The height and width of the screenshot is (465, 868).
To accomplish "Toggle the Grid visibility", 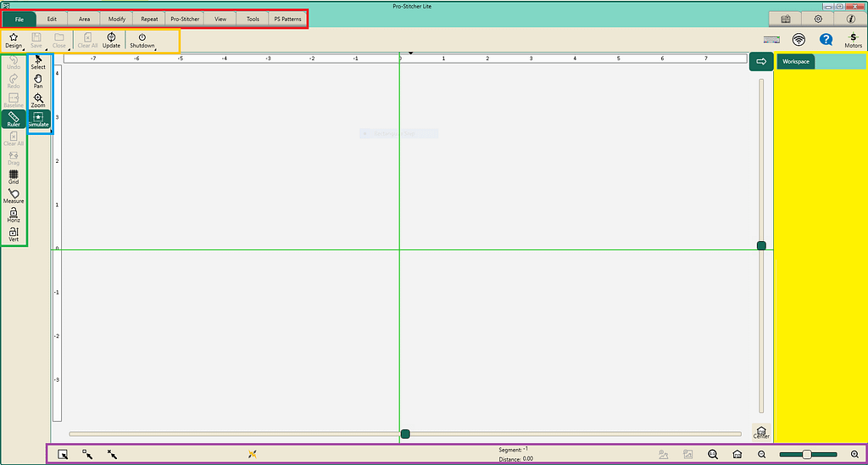I will click(x=14, y=176).
